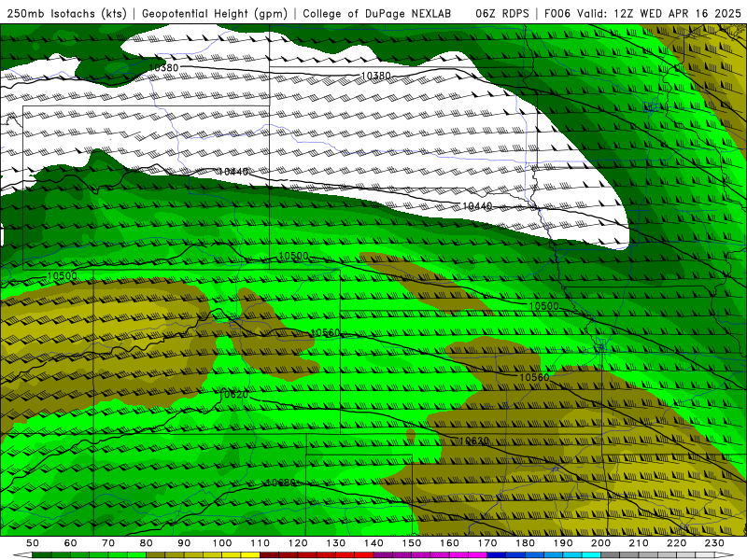Click the 140 value on the color scale
747x560 pixels.
373,543
